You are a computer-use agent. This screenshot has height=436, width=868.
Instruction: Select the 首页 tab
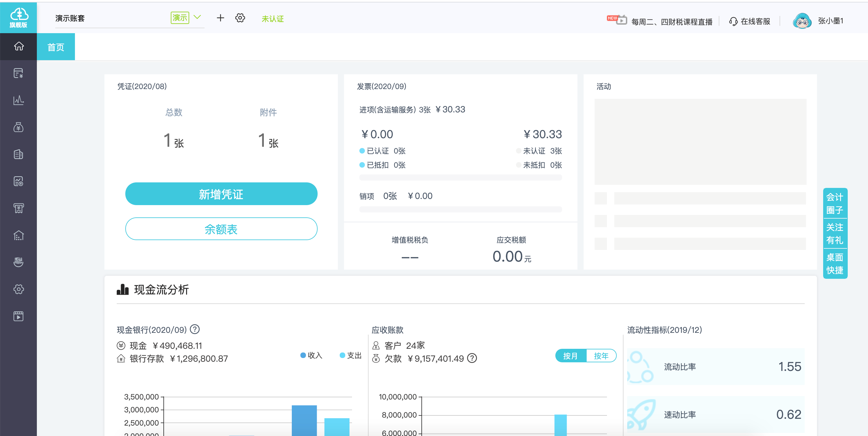click(x=56, y=47)
